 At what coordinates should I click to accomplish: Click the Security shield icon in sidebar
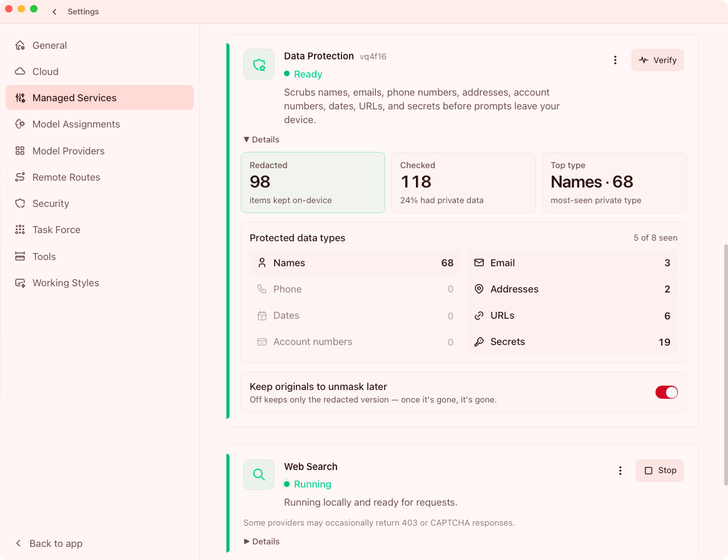point(20,203)
